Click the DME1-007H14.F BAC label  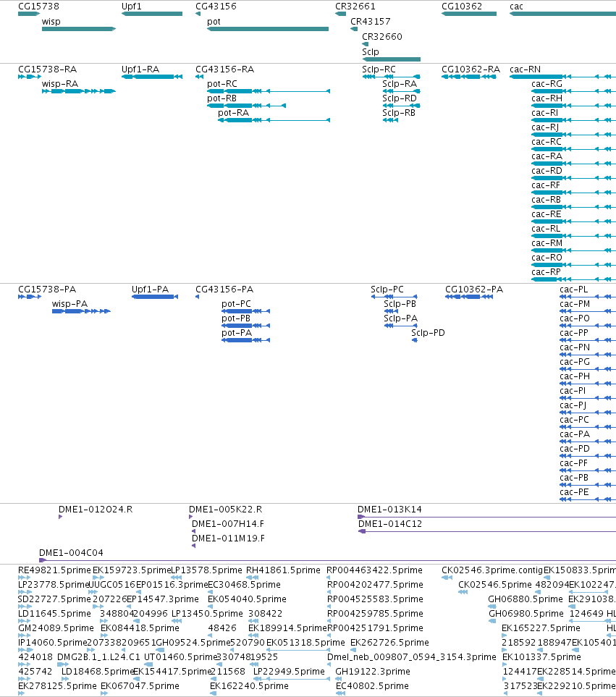228,523
